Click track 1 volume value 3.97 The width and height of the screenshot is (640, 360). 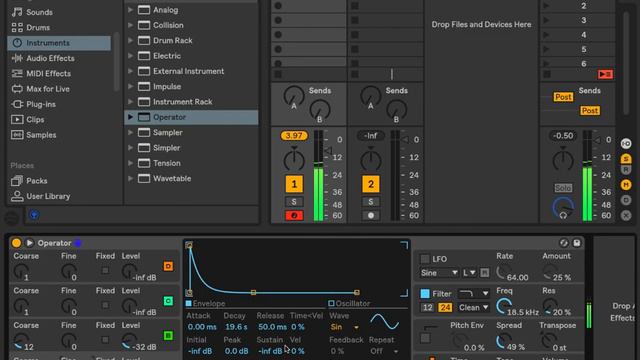pos(294,136)
